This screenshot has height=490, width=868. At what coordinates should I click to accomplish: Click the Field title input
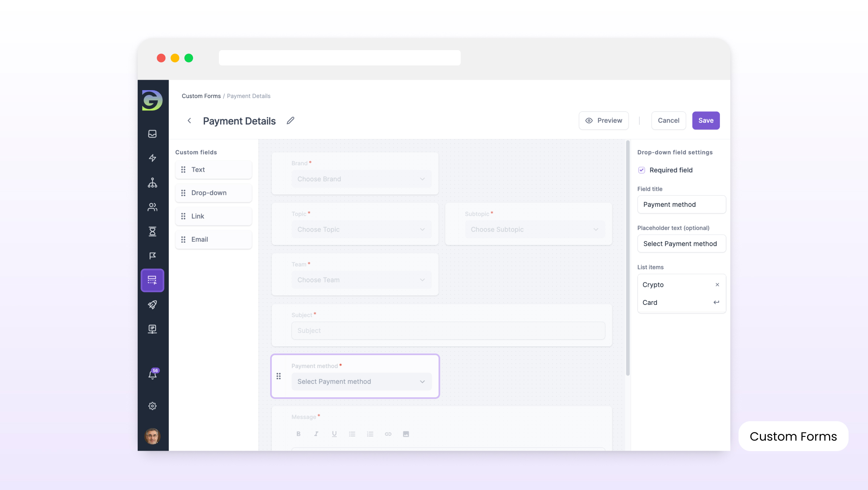click(x=681, y=205)
